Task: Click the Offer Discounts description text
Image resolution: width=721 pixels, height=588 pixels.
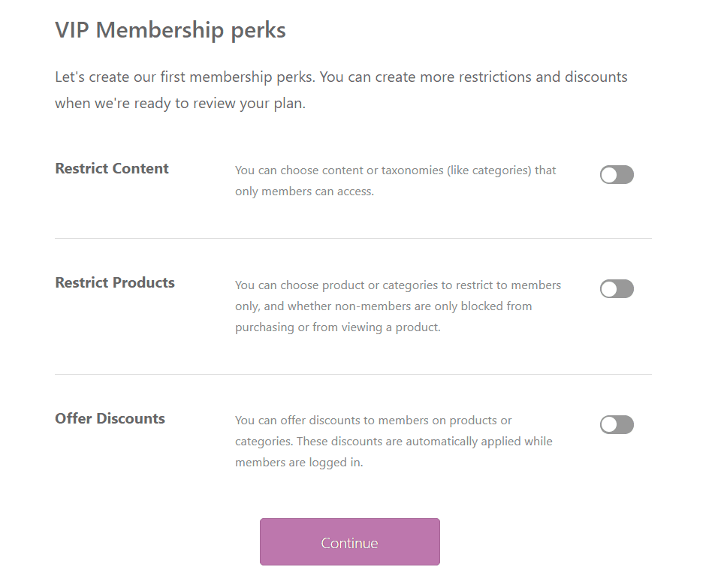Action: point(393,441)
